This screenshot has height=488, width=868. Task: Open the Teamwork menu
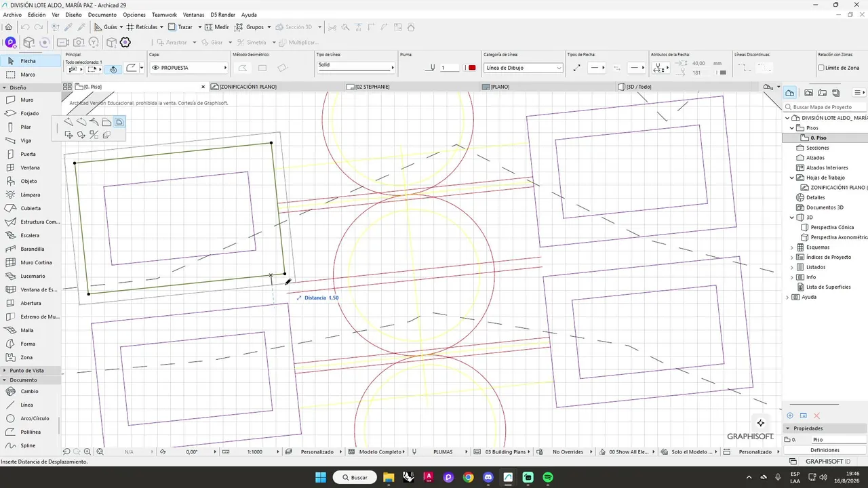click(x=164, y=14)
